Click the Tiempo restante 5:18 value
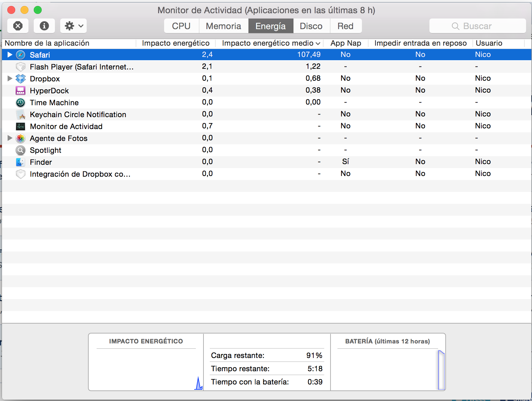Image resolution: width=532 pixels, height=401 pixels. (315, 369)
